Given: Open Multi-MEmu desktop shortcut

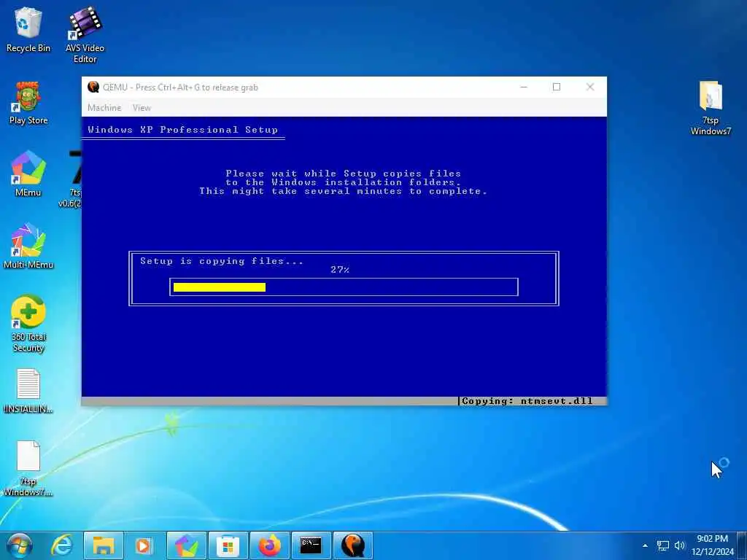Looking at the screenshot, I should [x=28, y=246].
